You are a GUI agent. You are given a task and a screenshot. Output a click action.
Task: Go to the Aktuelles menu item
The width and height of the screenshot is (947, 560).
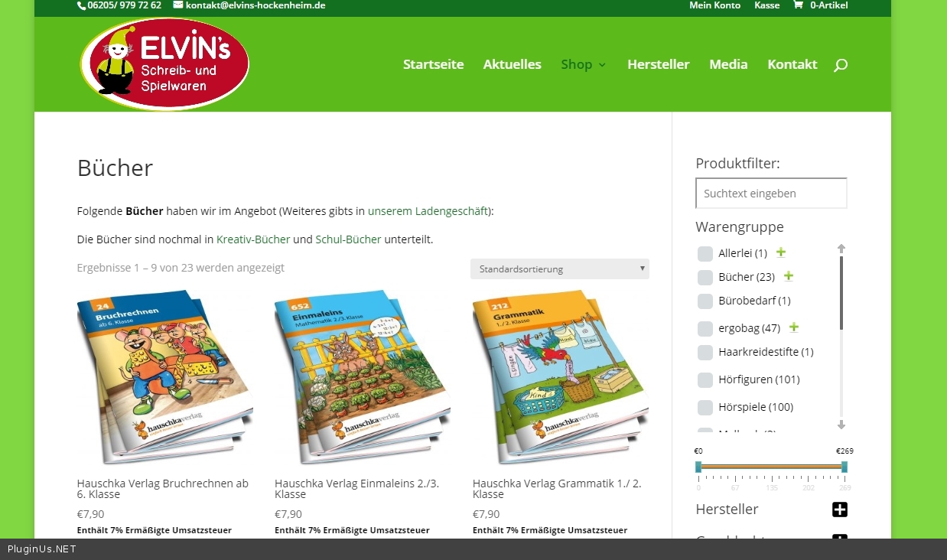coord(512,64)
